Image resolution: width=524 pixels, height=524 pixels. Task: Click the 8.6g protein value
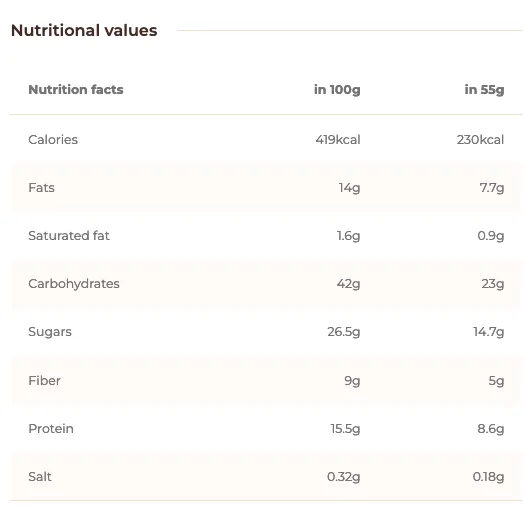(x=491, y=429)
